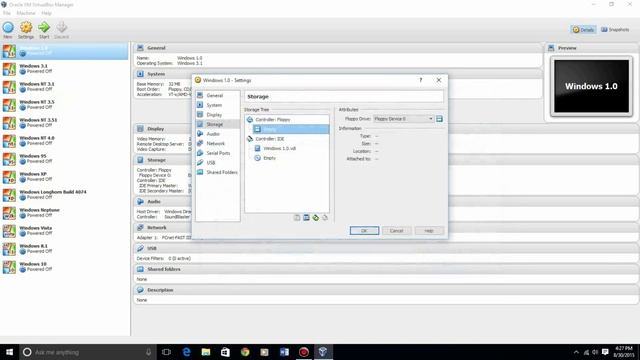Select the Windows Longhorn Build 4074 machine
The image size is (640, 360).
click(x=64, y=195)
